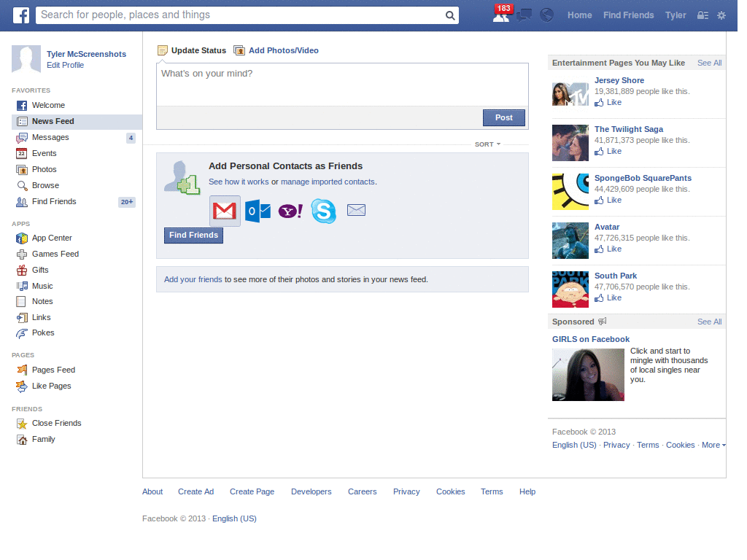
Task: Click the What's on your mind box
Action: (342, 85)
